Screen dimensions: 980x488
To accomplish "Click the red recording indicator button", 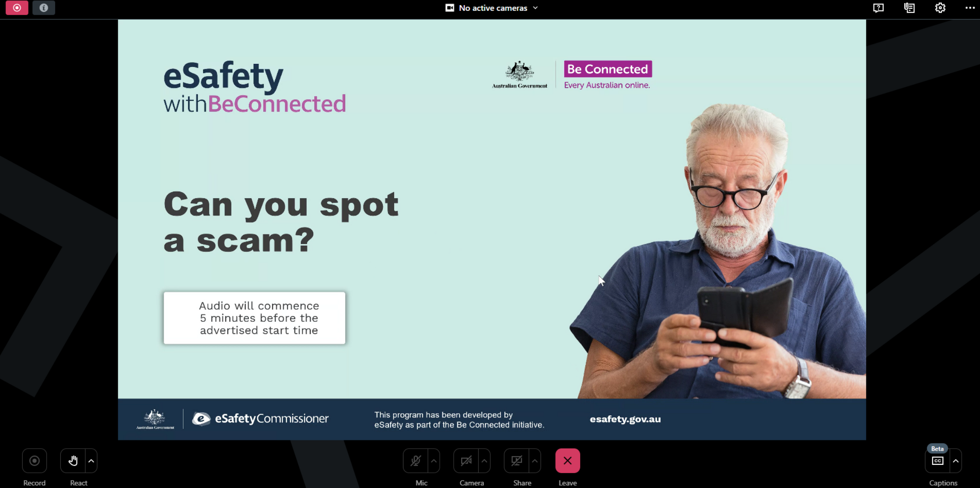I will (x=17, y=7).
